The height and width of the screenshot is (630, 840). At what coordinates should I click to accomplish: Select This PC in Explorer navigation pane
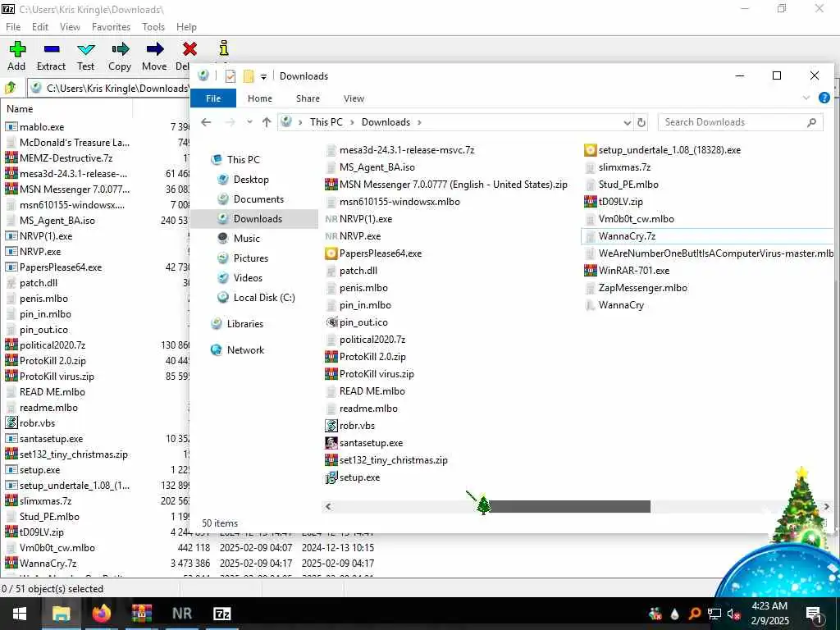coord(243,160)
